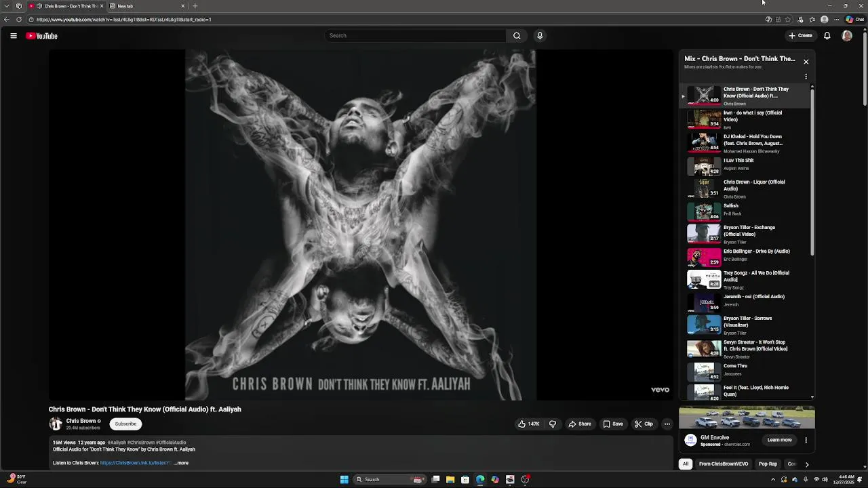Open the tab actions menu chevron
This screenshot has height=488, width=868.
pos(6,6)
